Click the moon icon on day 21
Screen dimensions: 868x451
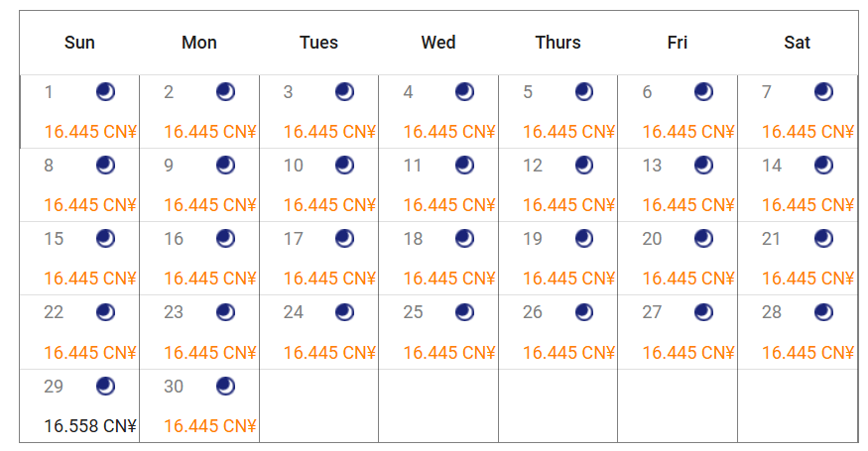click(x=823, y=239)
